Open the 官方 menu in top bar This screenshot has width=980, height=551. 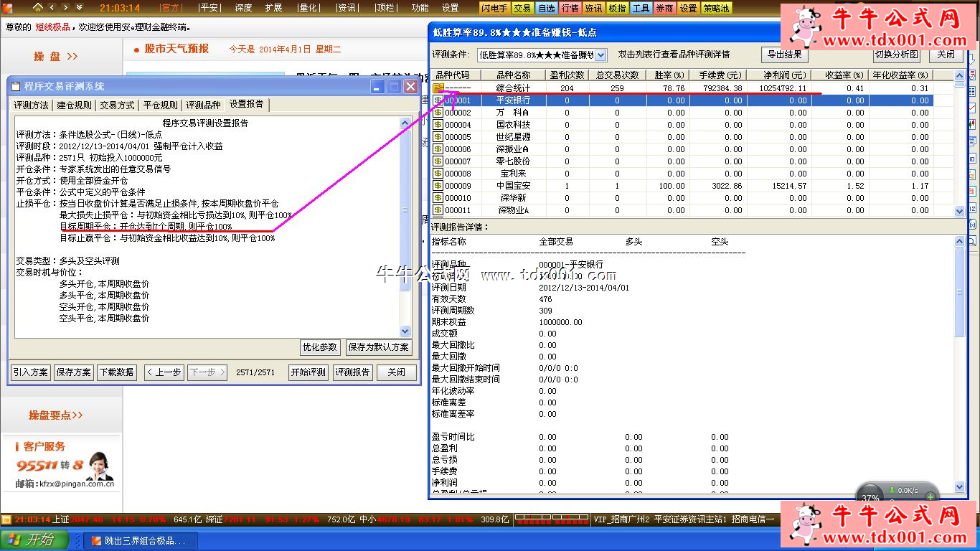click(x=171, y=8)
